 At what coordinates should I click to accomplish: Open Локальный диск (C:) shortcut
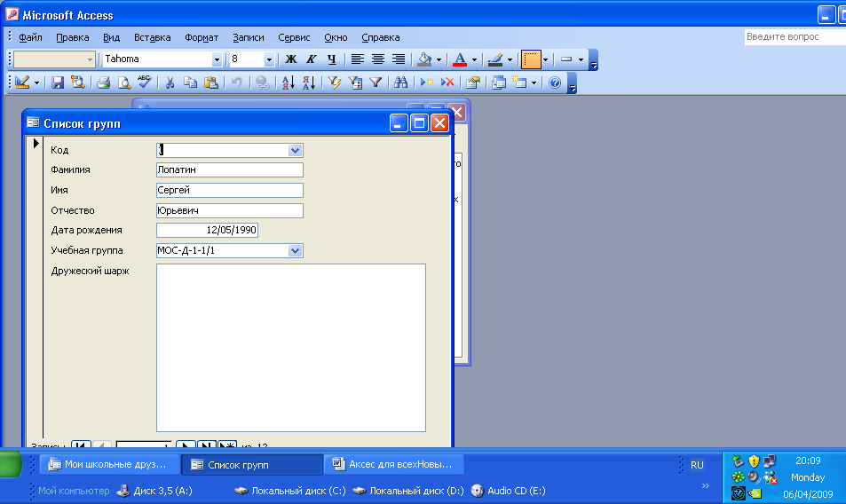(x=290, y=491)
